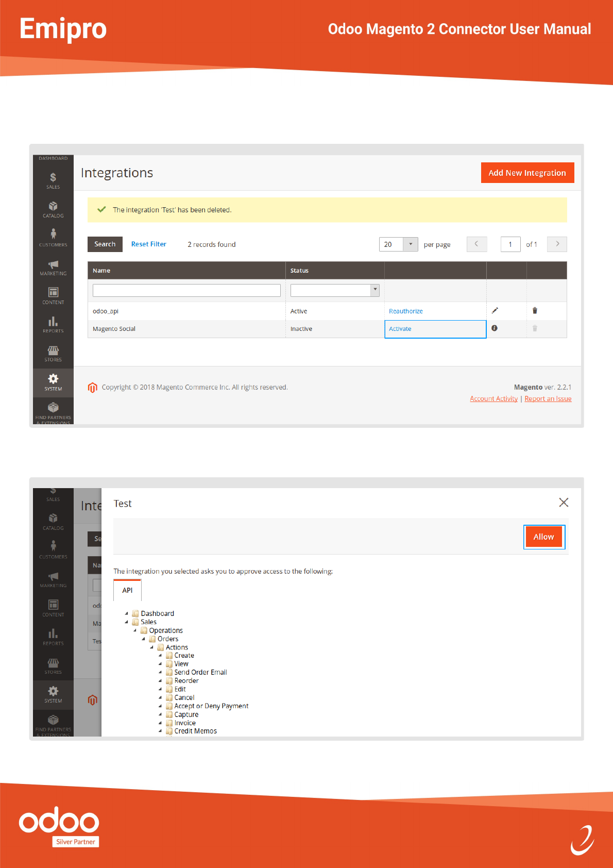
Task: Open Reports in lower screenshot sidebar
Action: pyautogui.click(x=53, y=637)
